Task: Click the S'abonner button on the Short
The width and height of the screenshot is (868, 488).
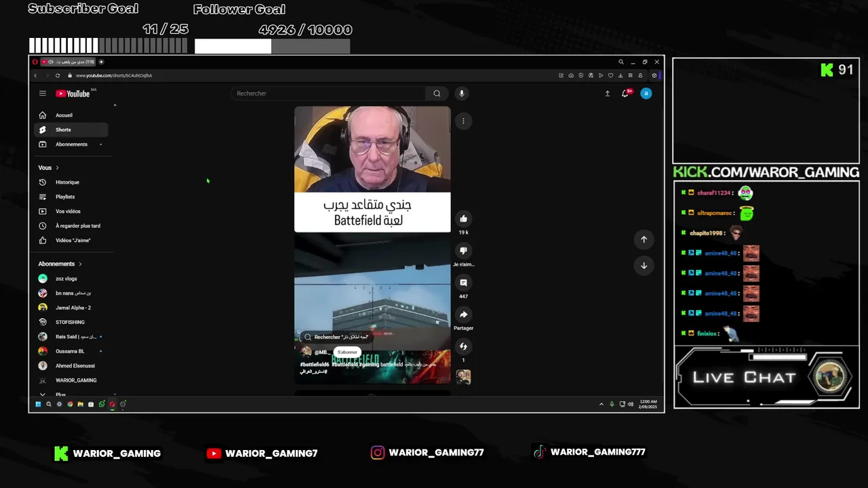Action: tap(347, 352)
